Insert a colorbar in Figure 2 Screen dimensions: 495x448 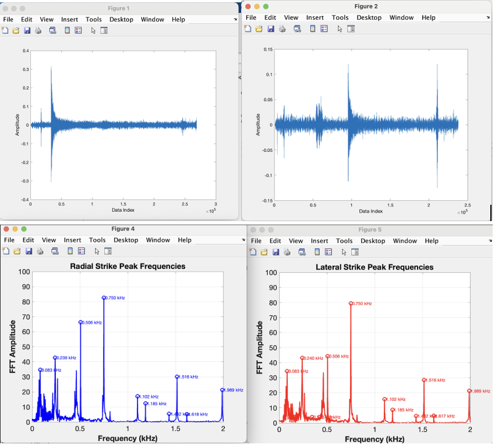(x=312, y=29)
